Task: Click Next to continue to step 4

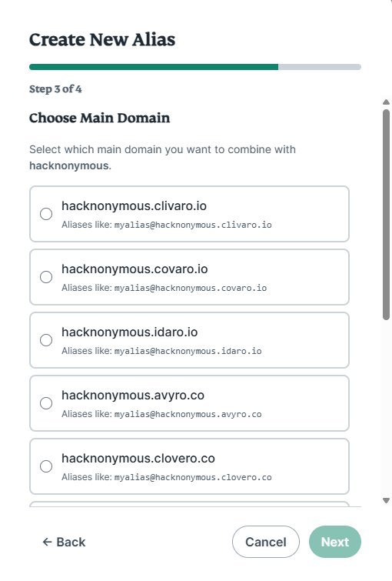Action: (x=335, y=542)
